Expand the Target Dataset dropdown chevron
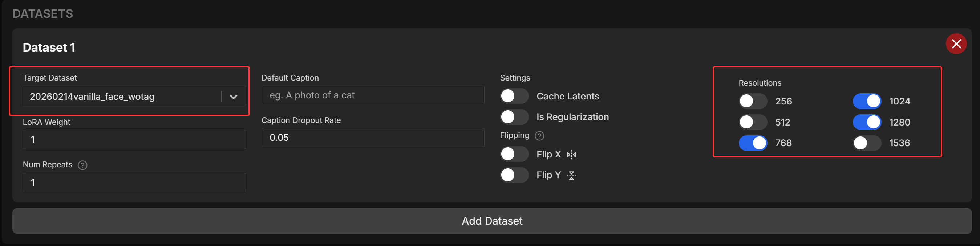980x246 pixels. click(234, 97)
